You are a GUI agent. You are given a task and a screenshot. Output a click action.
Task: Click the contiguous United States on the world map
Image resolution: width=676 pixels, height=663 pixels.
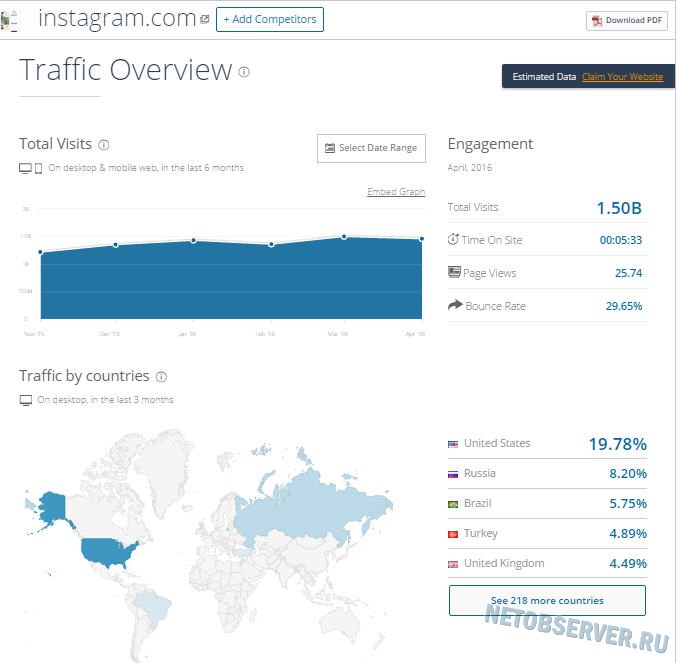(107, 552)
